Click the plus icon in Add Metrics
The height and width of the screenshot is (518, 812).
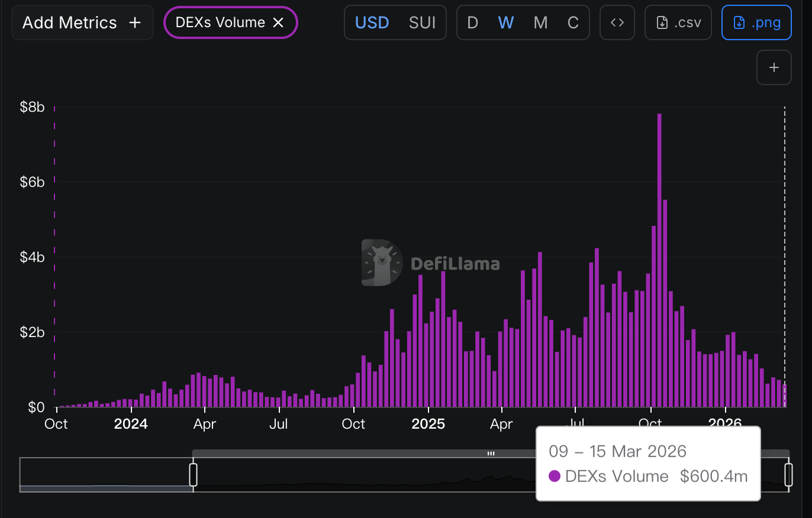point(135,22)
